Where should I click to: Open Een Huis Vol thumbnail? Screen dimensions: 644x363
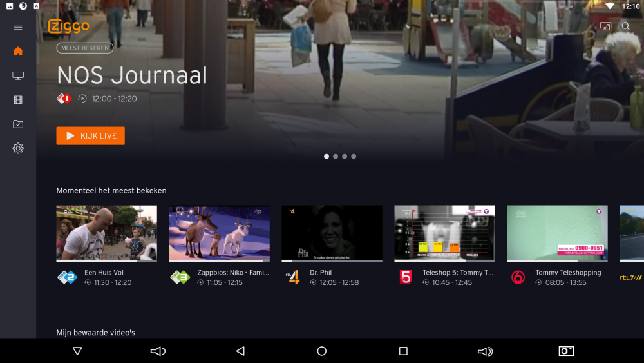pos(106,233)
